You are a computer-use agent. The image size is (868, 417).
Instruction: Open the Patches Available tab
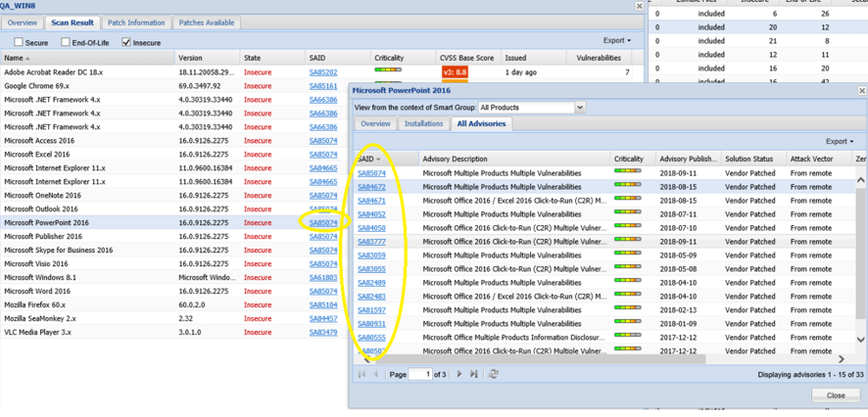pyautogui.click(x=207, y=23)
